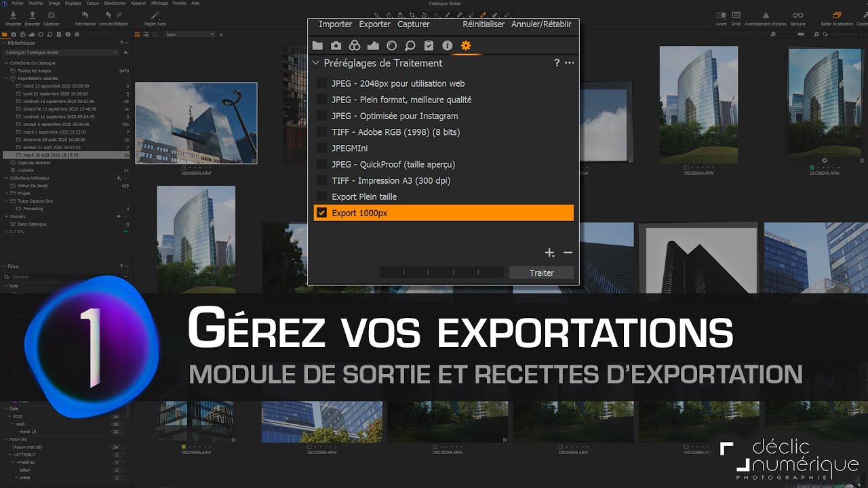The height and width of the screenshot is (488, 868).
Task: Select the Arthur De Jongh collection
Action: pyautogui.click(x=34, y=186)
